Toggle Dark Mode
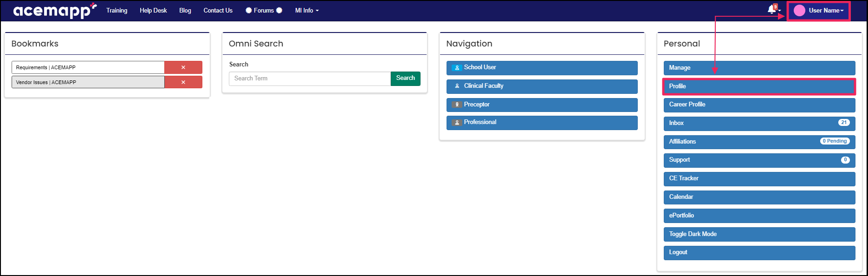 point(759,234)
